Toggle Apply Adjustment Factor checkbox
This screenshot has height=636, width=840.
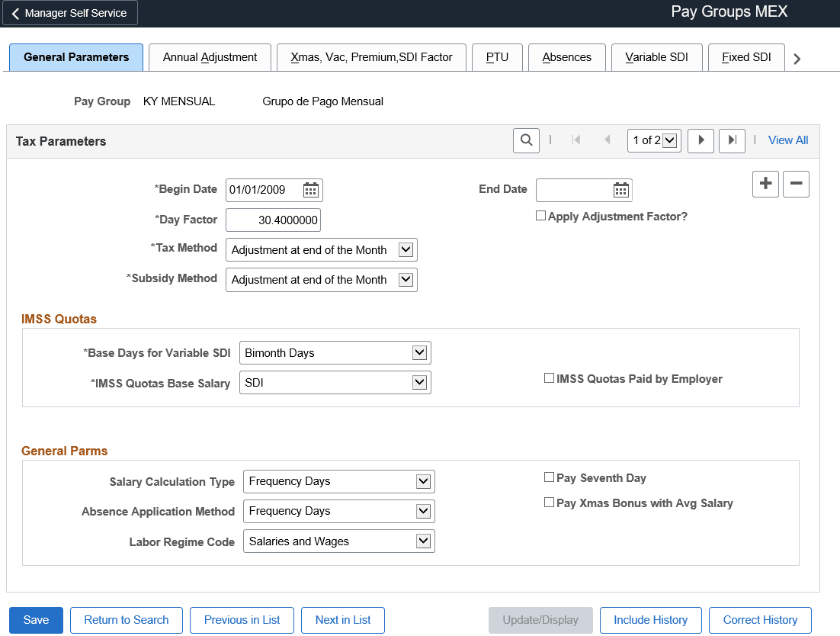point(541,215)
